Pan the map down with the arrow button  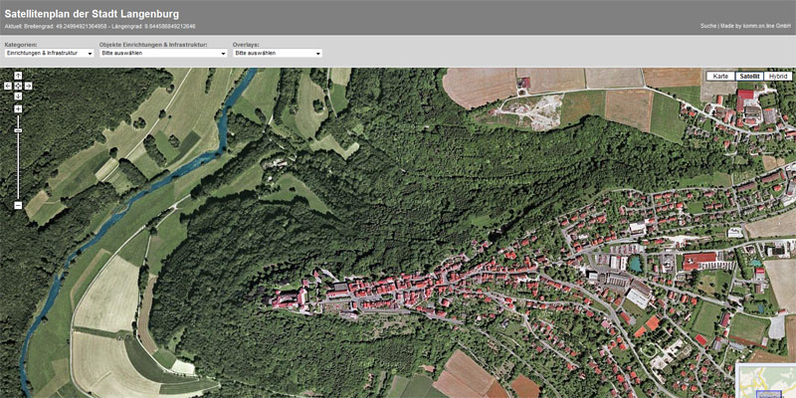tap(18, 95)
